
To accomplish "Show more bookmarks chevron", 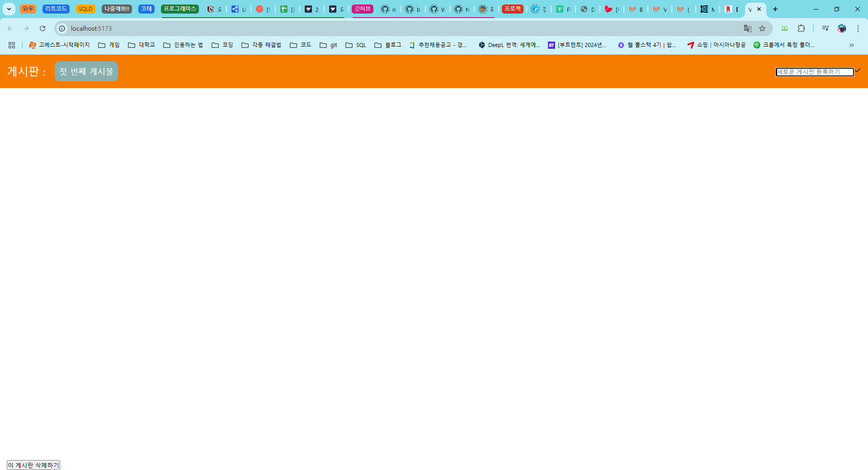I will coord(852,45).
